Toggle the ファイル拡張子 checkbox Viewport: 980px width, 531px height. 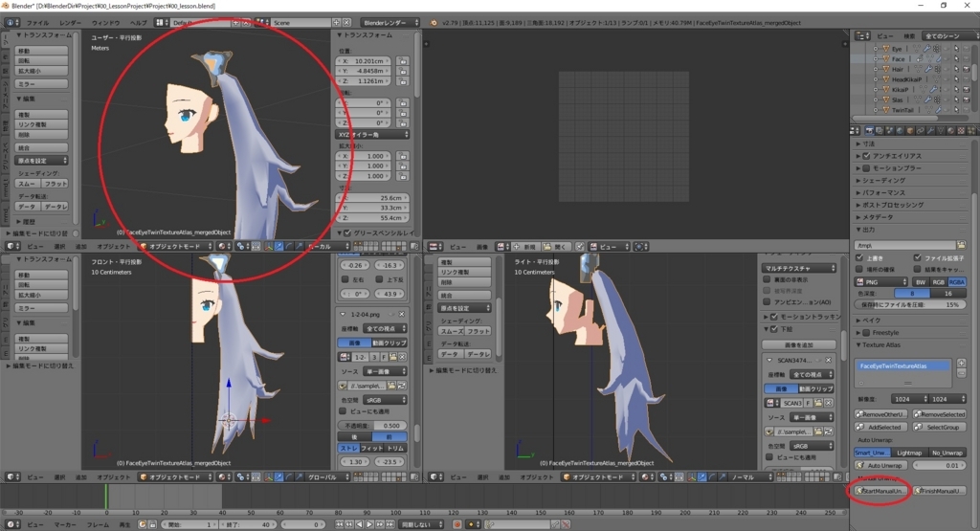point(917,257)
